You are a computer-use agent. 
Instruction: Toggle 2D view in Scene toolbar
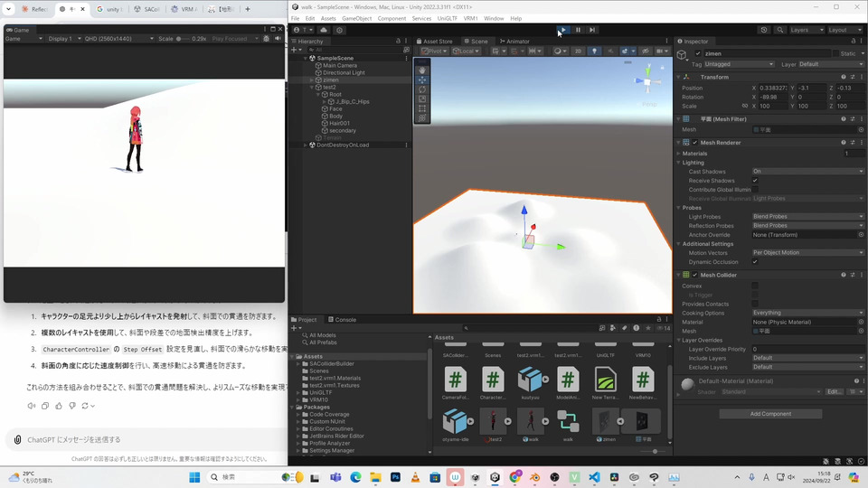pyautogui.click(x=578, y=51)
